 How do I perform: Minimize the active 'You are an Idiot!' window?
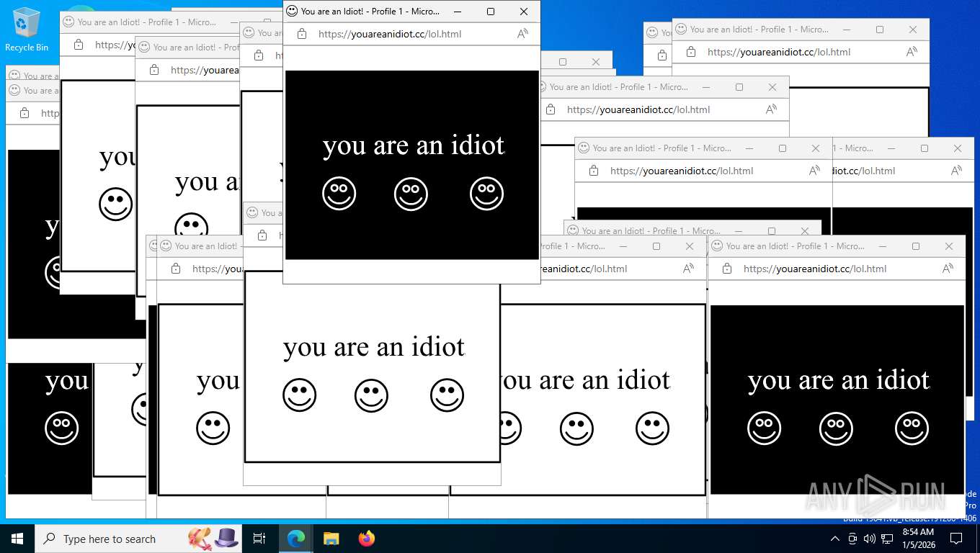click(x=458, y=12)
